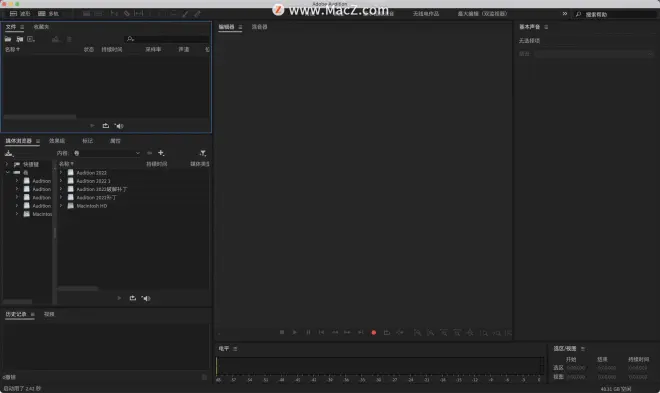Click the file type filter funnel icon

click(202, 153)
